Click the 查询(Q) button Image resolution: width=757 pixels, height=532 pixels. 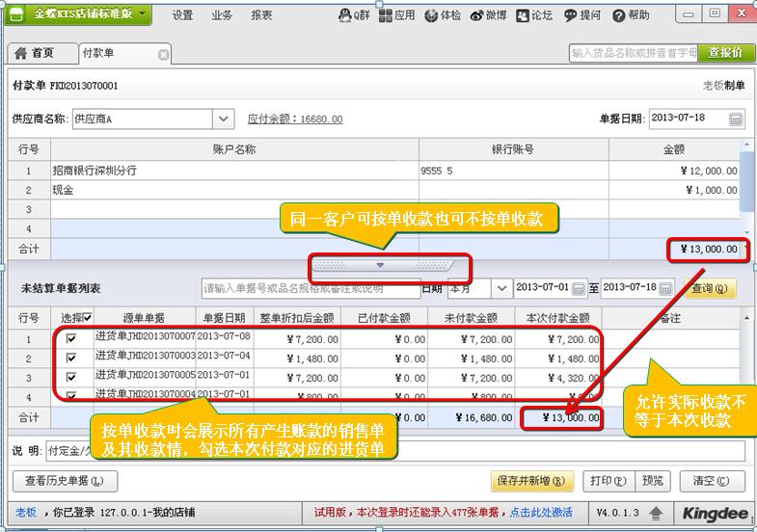coord(710,288)
